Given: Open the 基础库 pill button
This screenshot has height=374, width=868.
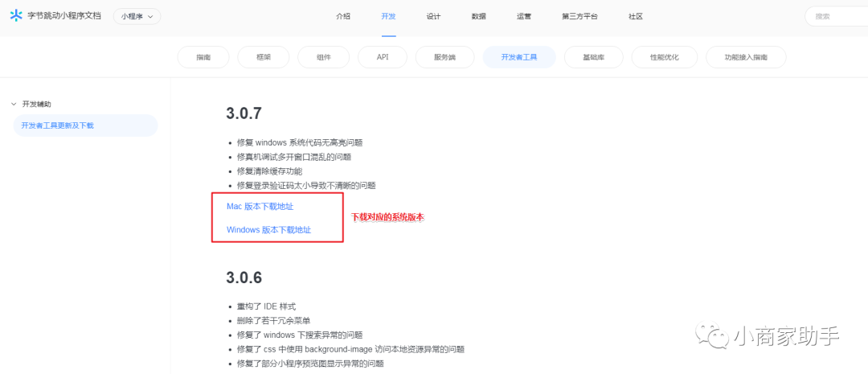Looking at the screenshot, I should pyautogui.click(x=593, y=57).
